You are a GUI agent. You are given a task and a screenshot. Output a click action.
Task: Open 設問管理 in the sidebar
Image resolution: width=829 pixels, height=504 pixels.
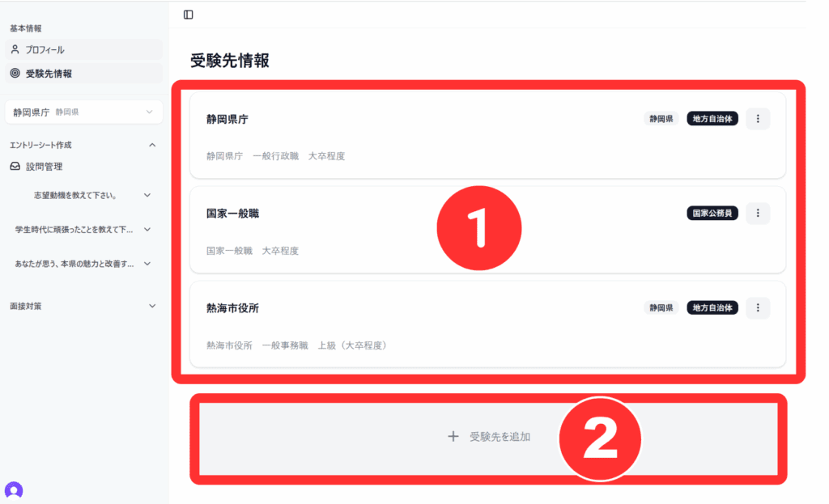[44, 167]
